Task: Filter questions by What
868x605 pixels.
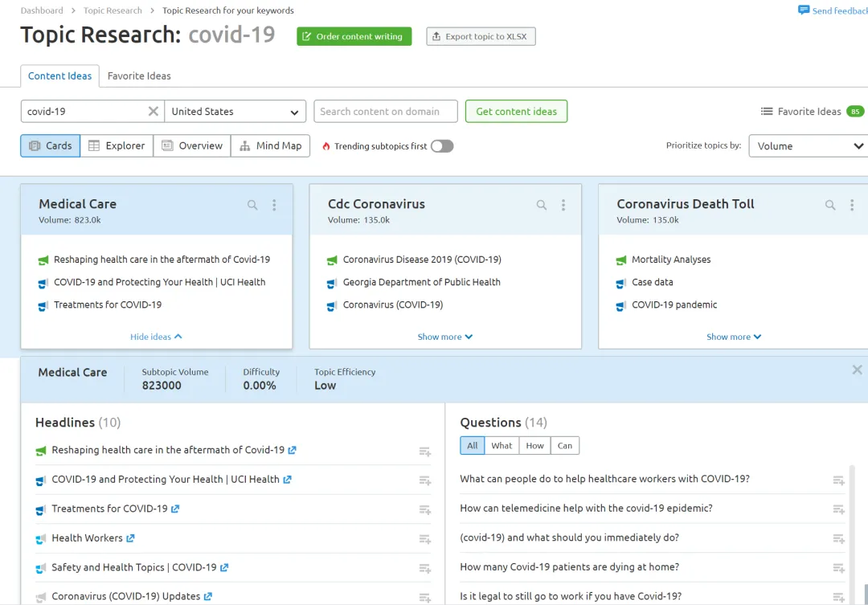Action: (x=502, y=446)
